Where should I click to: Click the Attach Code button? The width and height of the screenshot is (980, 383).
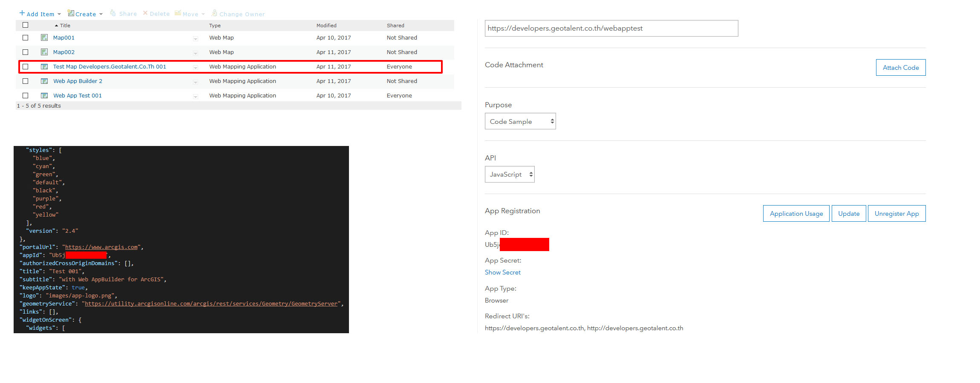pyautogui.click(x=900, y=68)
